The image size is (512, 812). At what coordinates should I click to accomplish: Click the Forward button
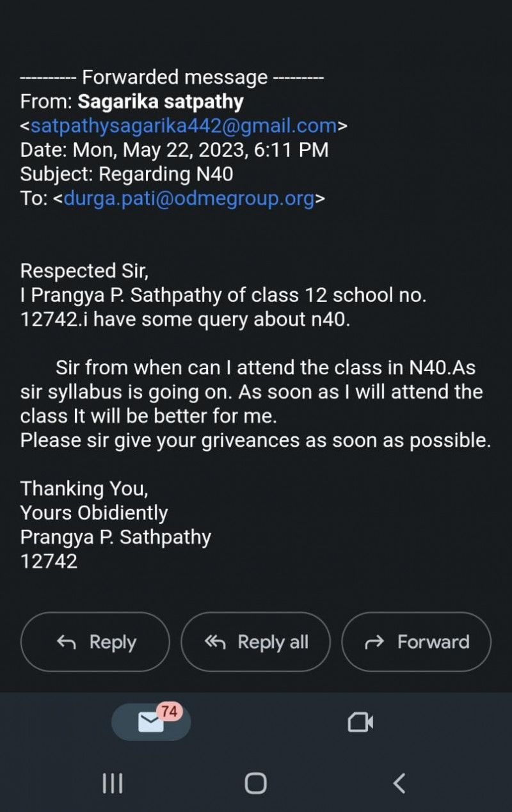[417, 642]
